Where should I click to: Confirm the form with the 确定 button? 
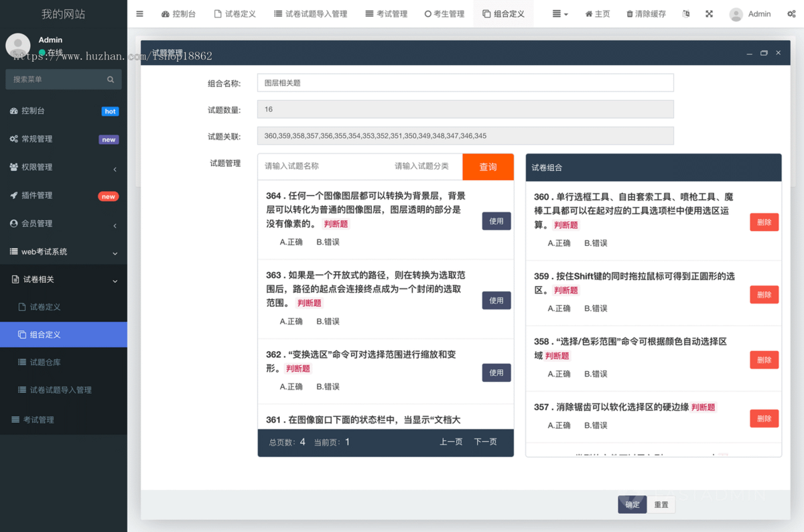pyautogui.click(x=632, y=505)
